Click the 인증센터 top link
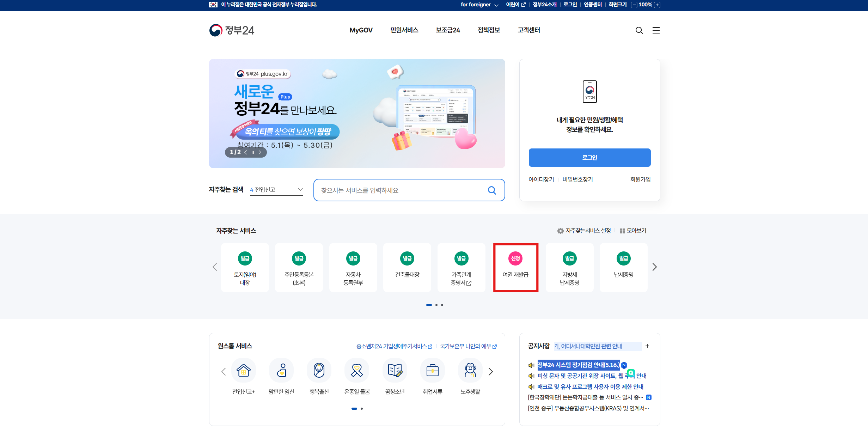The image size is (868, 433). pos(593,5)
